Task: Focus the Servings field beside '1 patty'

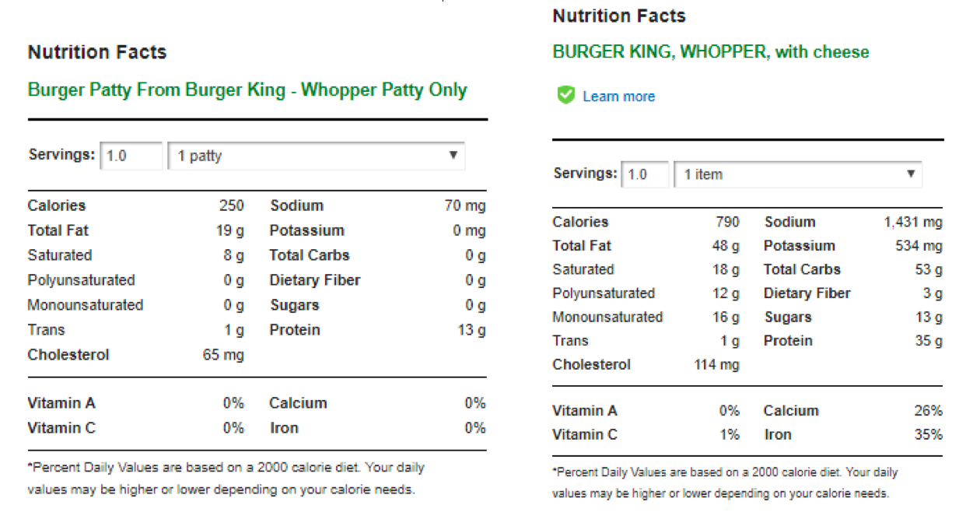Action: coord(131,156)
